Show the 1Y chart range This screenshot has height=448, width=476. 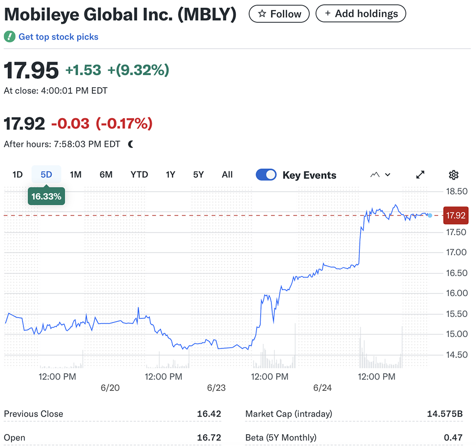[170, 175]
